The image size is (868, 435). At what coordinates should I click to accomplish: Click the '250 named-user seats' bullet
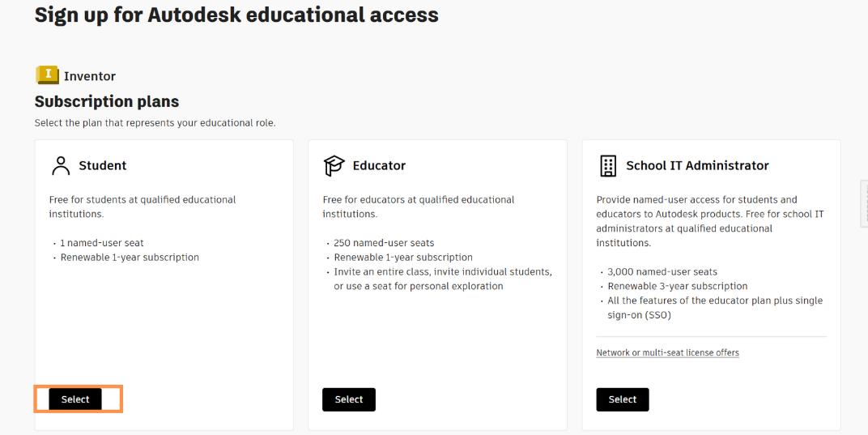point(384,243)
